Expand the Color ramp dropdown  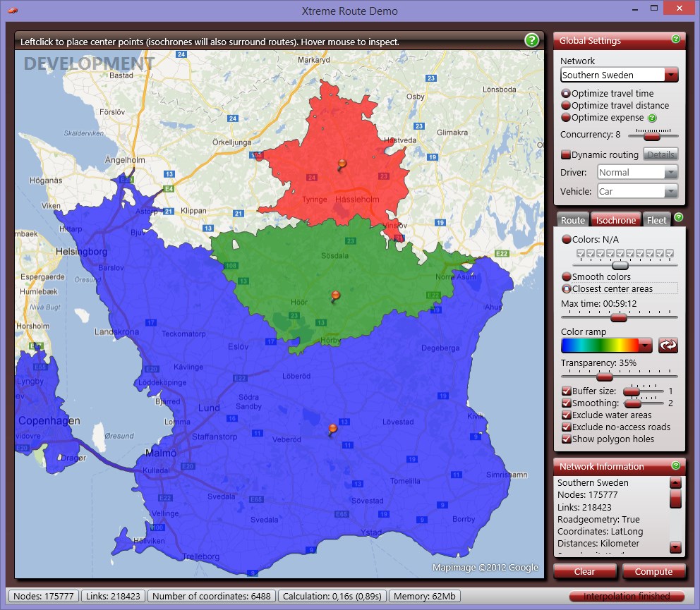(x=645, y=345)
